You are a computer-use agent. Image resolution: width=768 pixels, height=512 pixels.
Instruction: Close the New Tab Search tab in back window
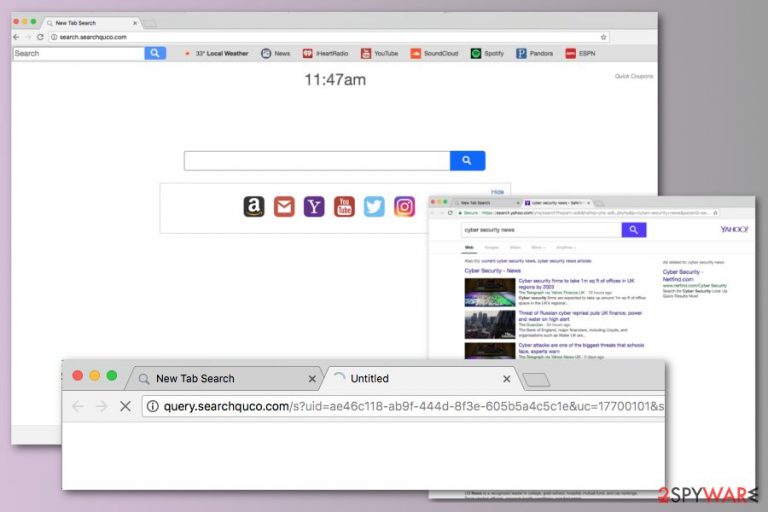(x=135, y=23)
